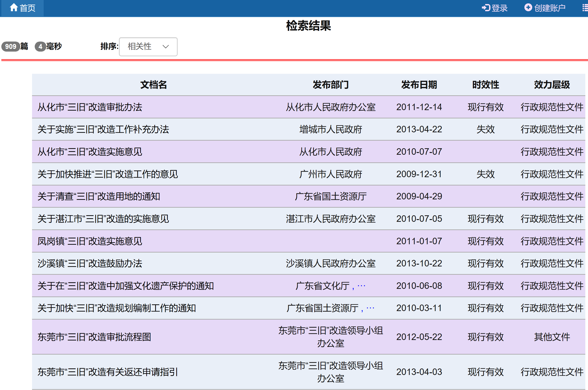Viewport: 588px width, 390px height.
Task: Click 从化市人民政府办公室 department cell
Action: pyautogui.click(x=331, y=107)
